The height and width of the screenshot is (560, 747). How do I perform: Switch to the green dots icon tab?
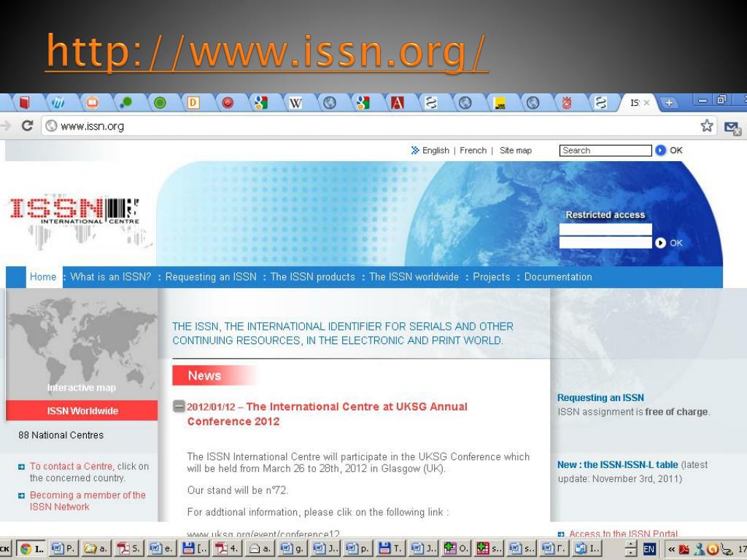[125, 102]
